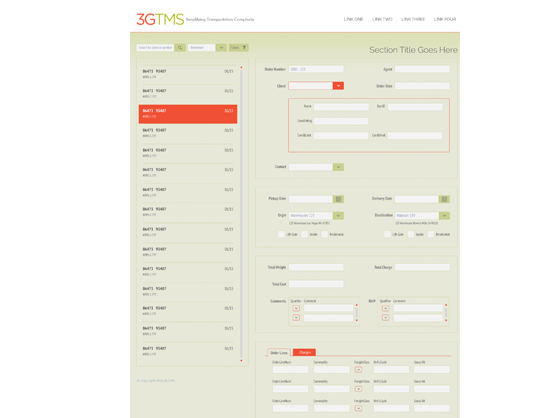This screenshot has width=556, height=418.
Task: Open the Delivery Date calendar icon
Action: [444, 199]
